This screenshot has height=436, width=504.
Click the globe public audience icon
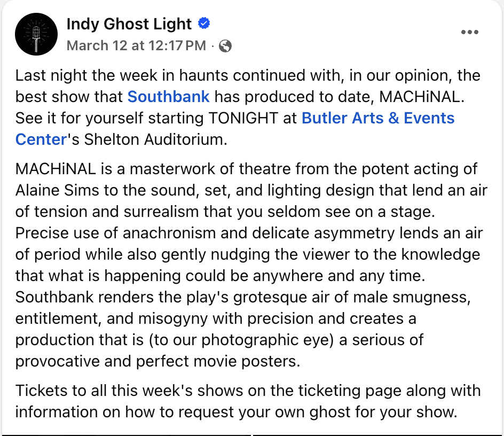(225, 46)
